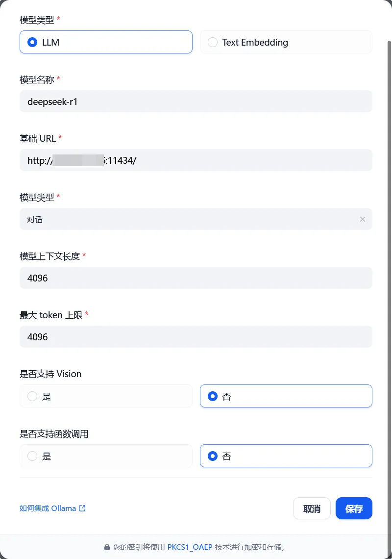Click the 最大 token 上限 input field

click(x=196, y=337)
